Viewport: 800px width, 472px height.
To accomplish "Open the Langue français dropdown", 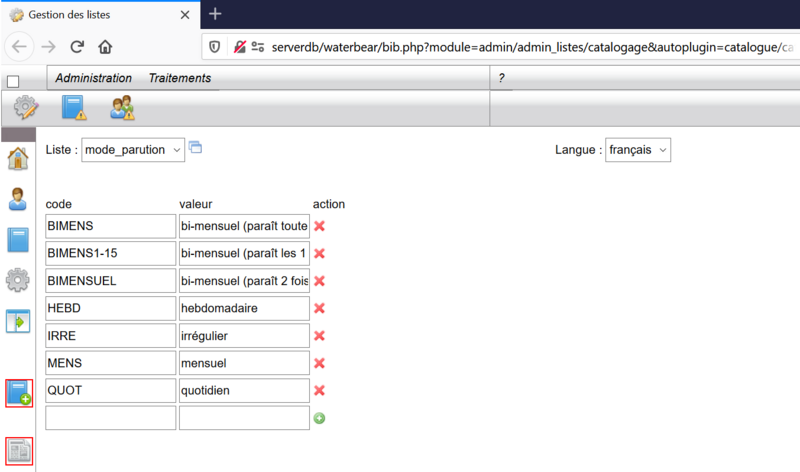I will click(638, 150).
